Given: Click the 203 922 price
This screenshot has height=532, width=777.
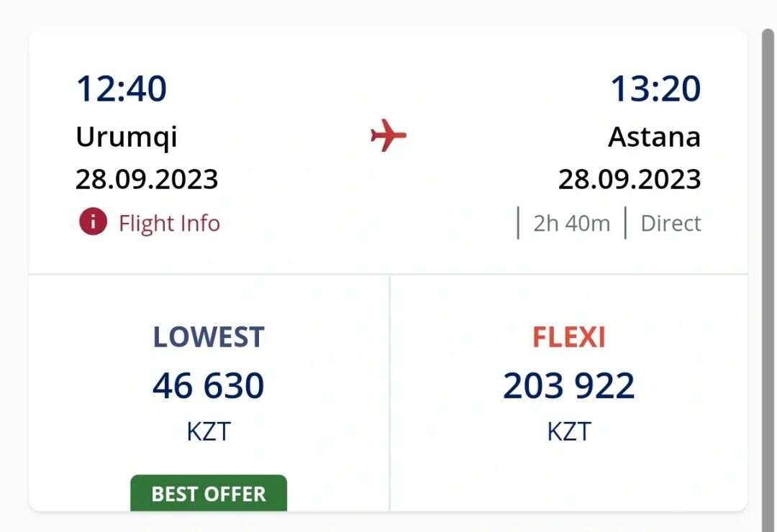Looking at the screenshot, I should (568, 386).
